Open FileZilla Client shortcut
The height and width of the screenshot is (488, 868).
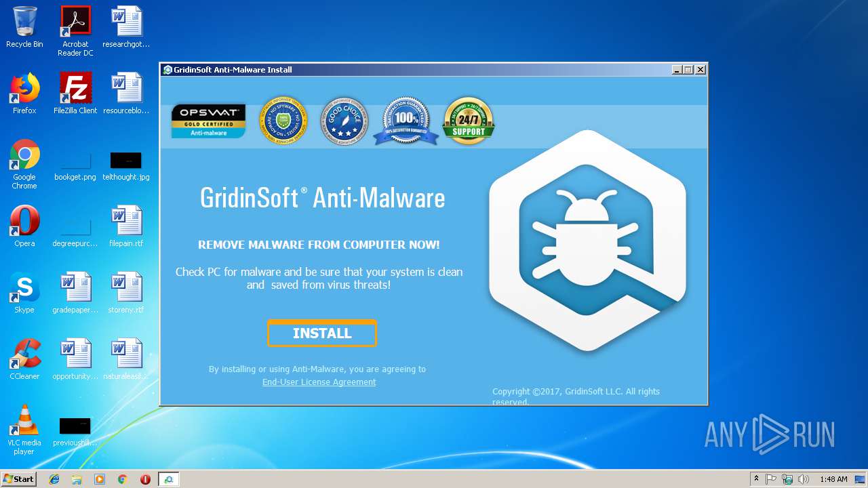click(x=75, y=94)
